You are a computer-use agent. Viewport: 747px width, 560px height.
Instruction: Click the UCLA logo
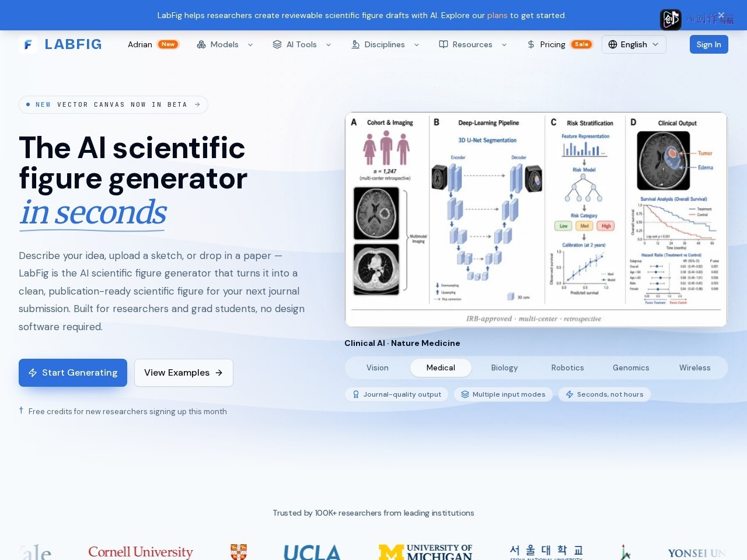click(x=312, y=552)
